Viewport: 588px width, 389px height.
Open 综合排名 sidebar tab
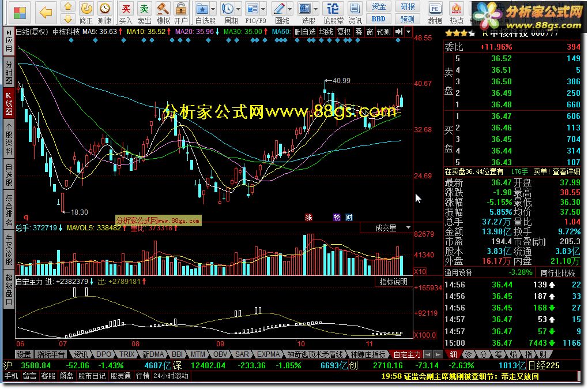[x=9, y=210]
